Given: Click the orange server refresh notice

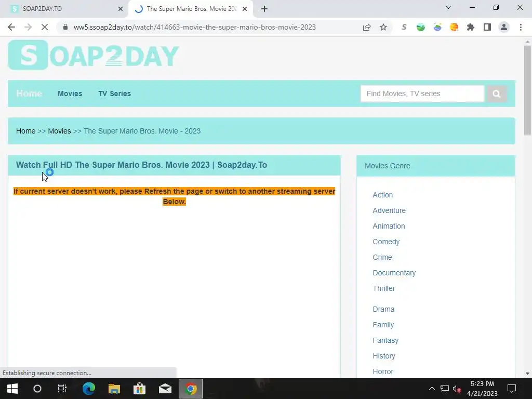Looking at the screenshot, I should [x=175, y=196].
